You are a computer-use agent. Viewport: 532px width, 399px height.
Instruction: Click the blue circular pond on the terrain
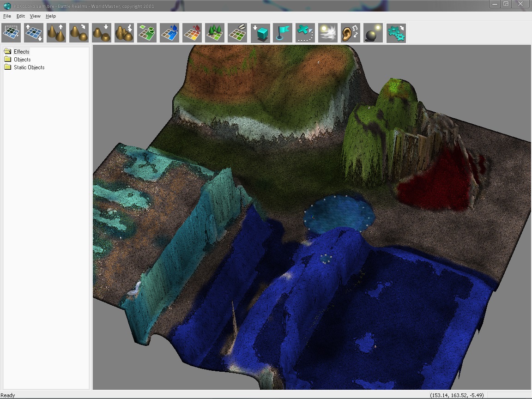point(339,213)
